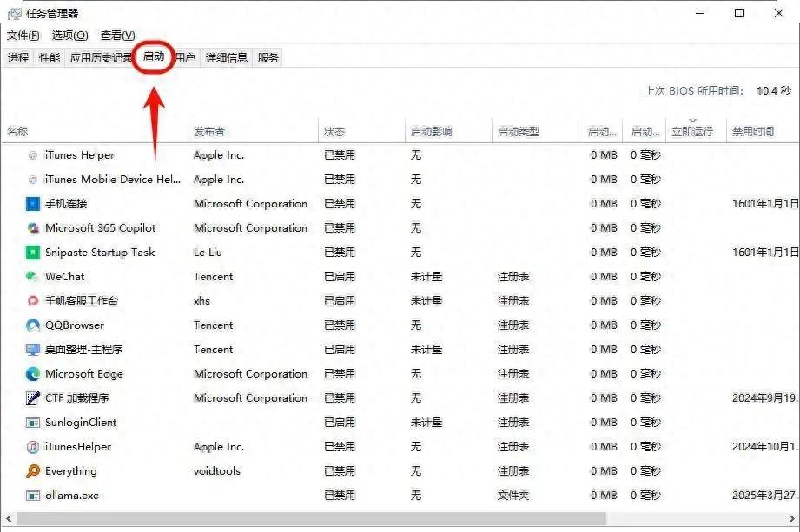The image size is (800, 532).
Task: Switch to the 详细信息 tab
Action: click(226, 57)
